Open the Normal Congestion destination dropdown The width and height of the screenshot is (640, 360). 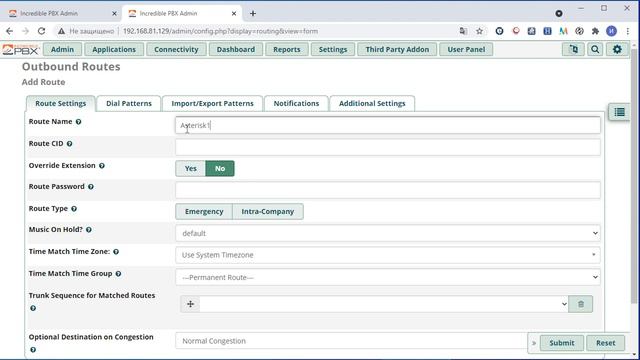point(351,341)
